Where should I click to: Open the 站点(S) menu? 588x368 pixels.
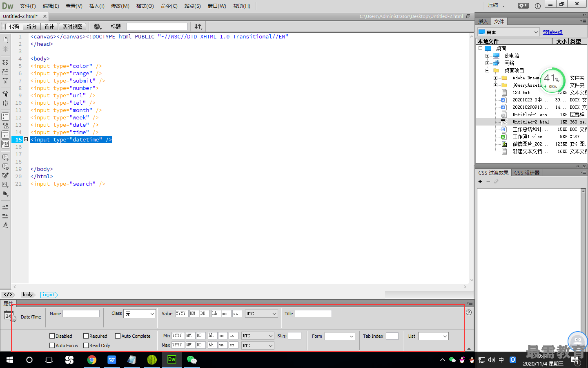tap(193, 6)
